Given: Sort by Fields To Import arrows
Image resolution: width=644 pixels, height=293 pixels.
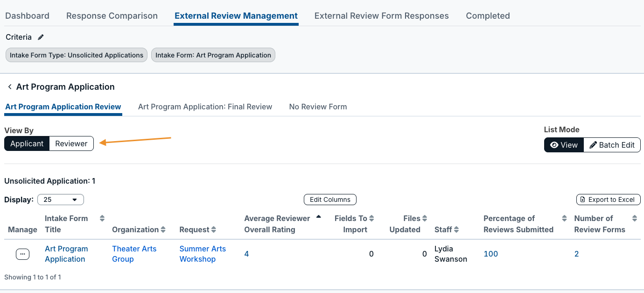Looking at the screenshot, I should click(x=372, y=218).
